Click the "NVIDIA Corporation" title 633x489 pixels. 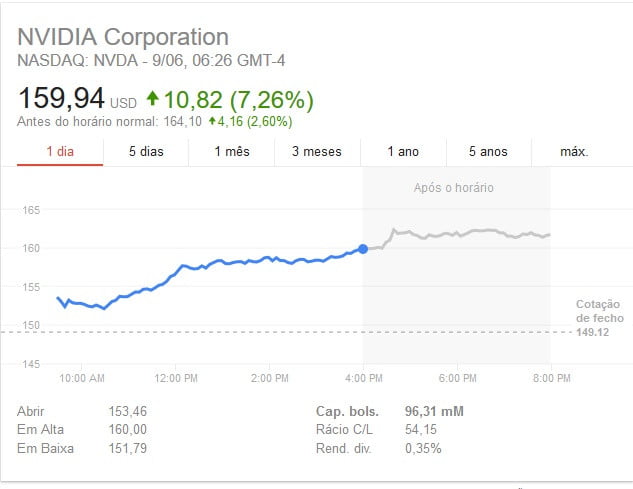coord(123,38)
